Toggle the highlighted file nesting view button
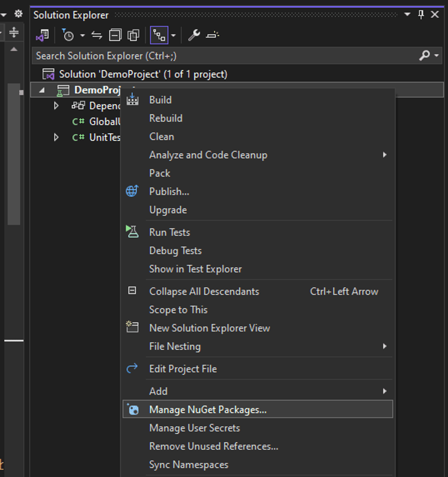 click(159, 35)
